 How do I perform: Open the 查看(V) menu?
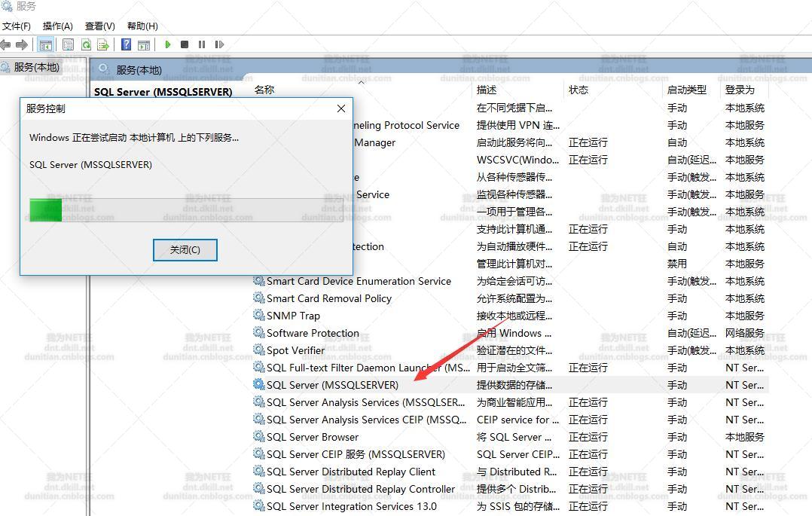(100, 26)
